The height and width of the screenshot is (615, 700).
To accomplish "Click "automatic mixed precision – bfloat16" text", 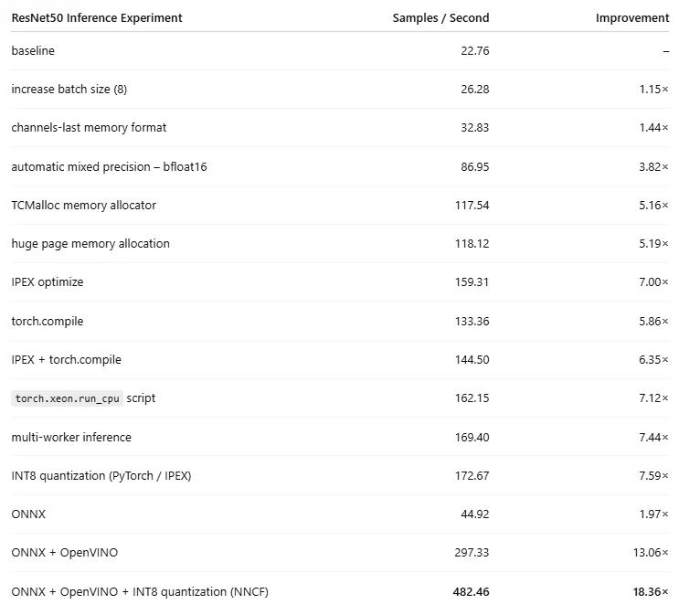I will [x=109, y=167].
